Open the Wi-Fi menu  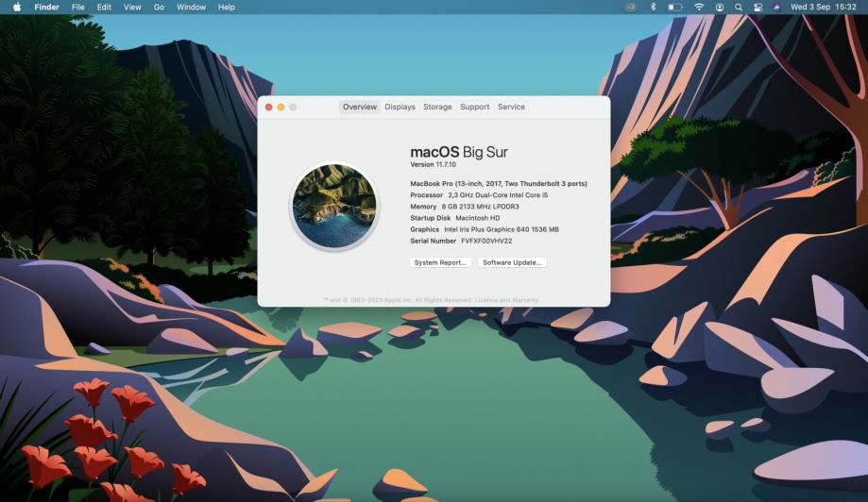699,8
